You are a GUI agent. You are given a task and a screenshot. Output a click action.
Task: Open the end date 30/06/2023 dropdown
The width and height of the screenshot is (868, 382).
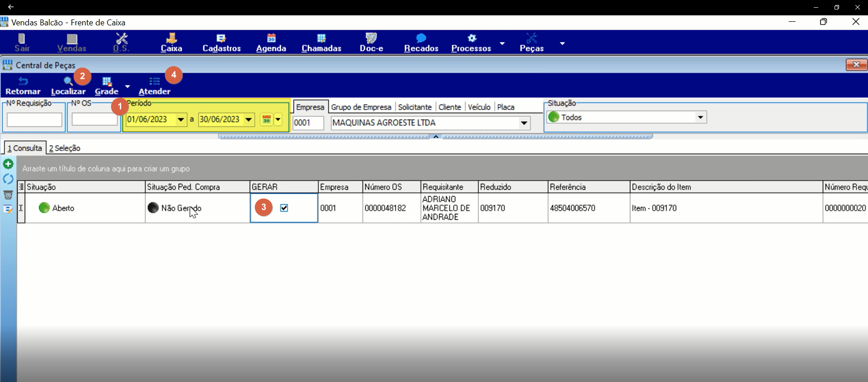249,120
